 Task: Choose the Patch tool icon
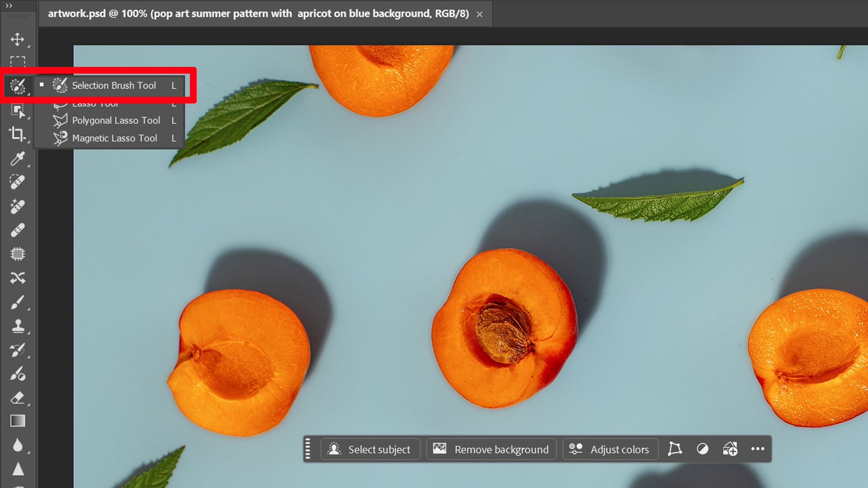[x=18, y=254]
